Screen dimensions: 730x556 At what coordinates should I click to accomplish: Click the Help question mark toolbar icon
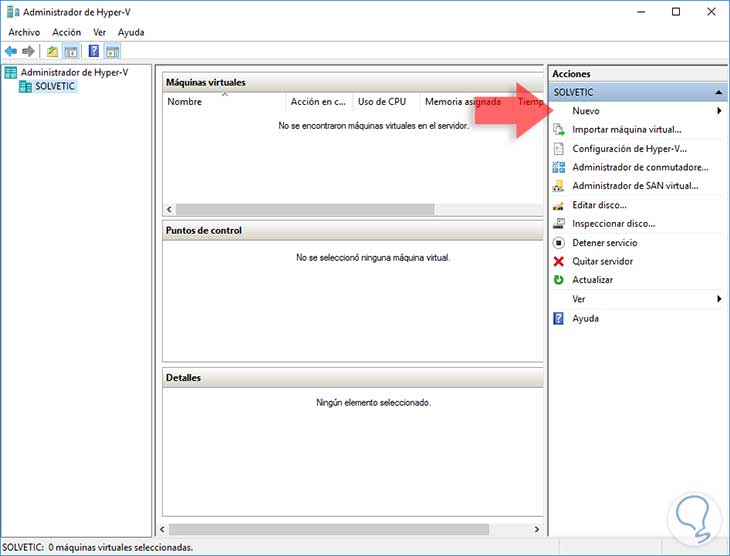pyautogui.click(x=94, y=51)
